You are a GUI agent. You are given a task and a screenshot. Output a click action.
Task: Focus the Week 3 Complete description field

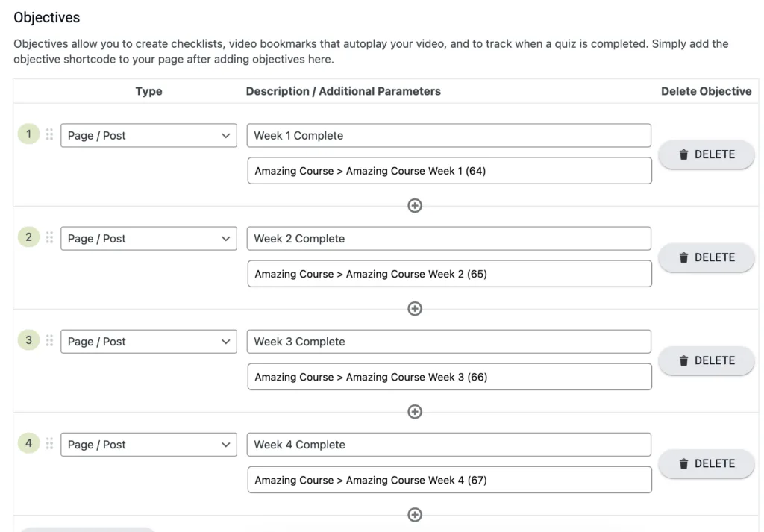tap(448, 341)
